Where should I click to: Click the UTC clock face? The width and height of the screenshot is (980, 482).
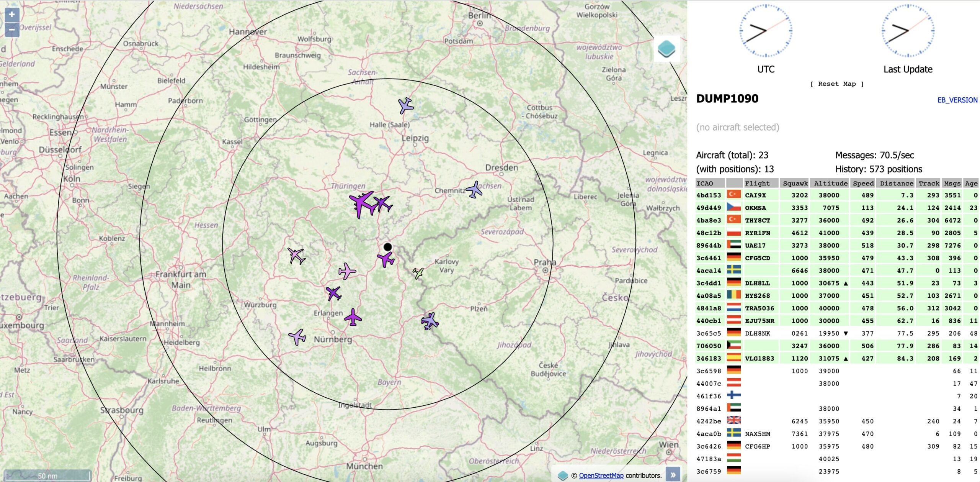click(x=766, y=31)
